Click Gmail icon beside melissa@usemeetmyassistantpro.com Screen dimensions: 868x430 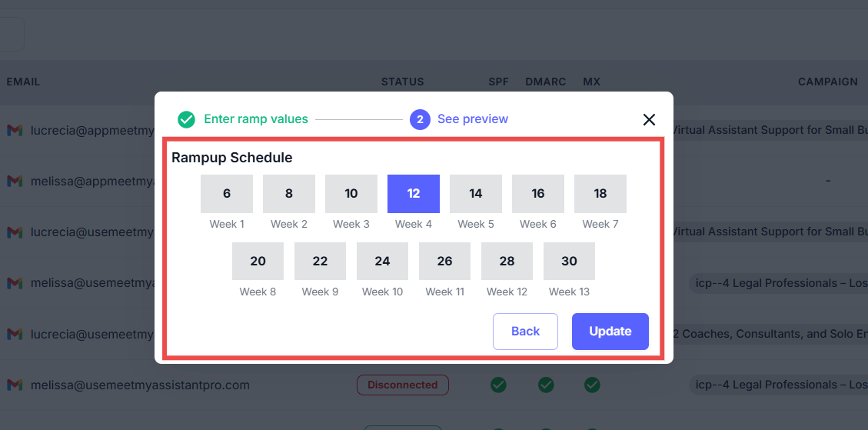15,385
